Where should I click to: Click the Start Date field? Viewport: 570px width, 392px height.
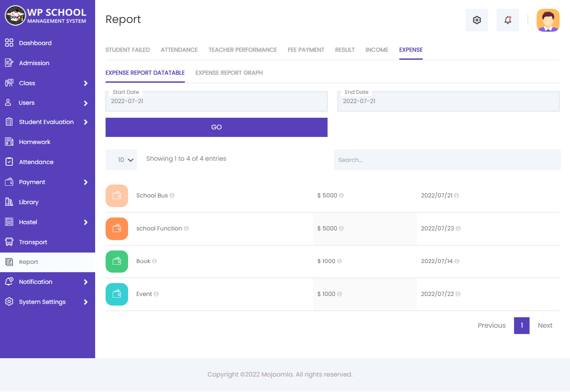tap(217, 101)
